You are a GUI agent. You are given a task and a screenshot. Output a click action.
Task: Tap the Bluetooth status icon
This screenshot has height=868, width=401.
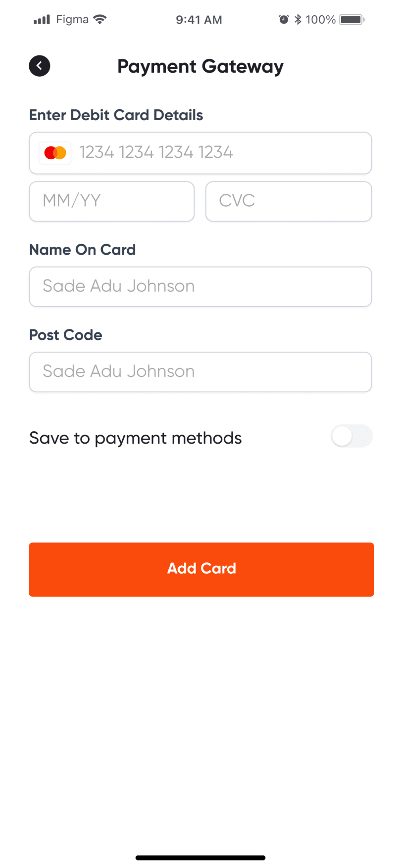[x=298, y=20]
